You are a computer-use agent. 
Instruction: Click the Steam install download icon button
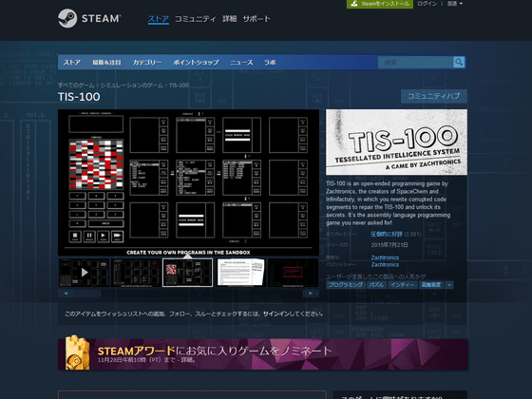[x=354, y=4]
